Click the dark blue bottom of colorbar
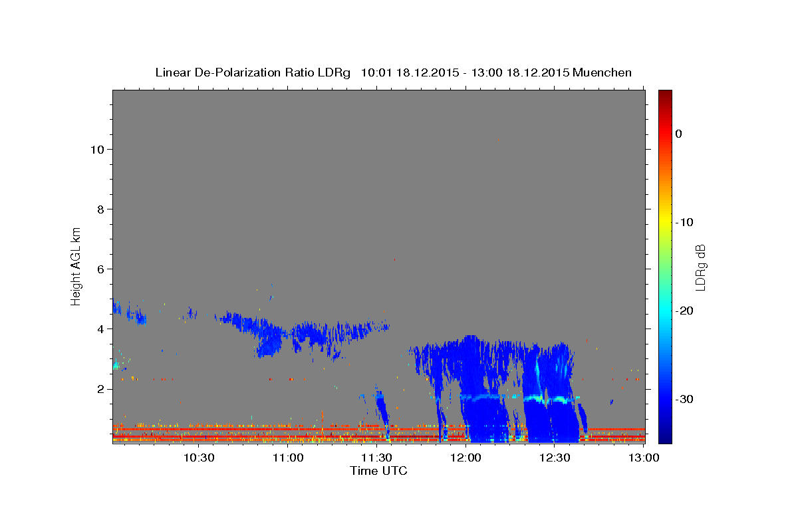Viewport: 798px width, 532px height. [x=665, y=437]
